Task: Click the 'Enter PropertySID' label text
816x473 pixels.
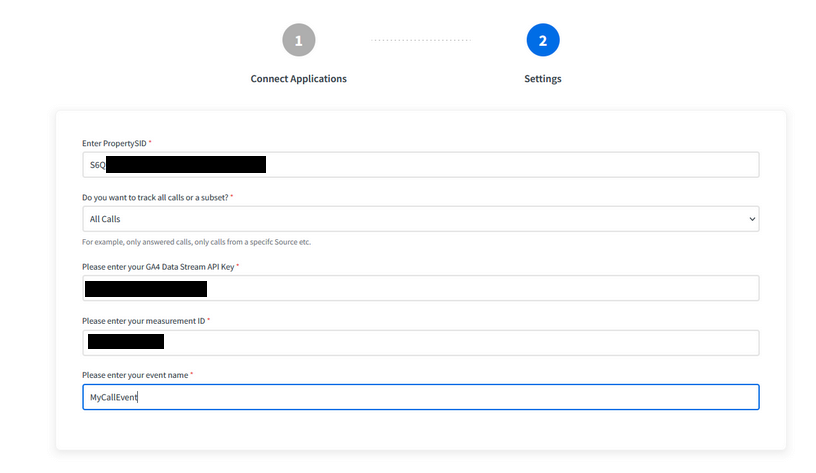Action: pos(114,144)
